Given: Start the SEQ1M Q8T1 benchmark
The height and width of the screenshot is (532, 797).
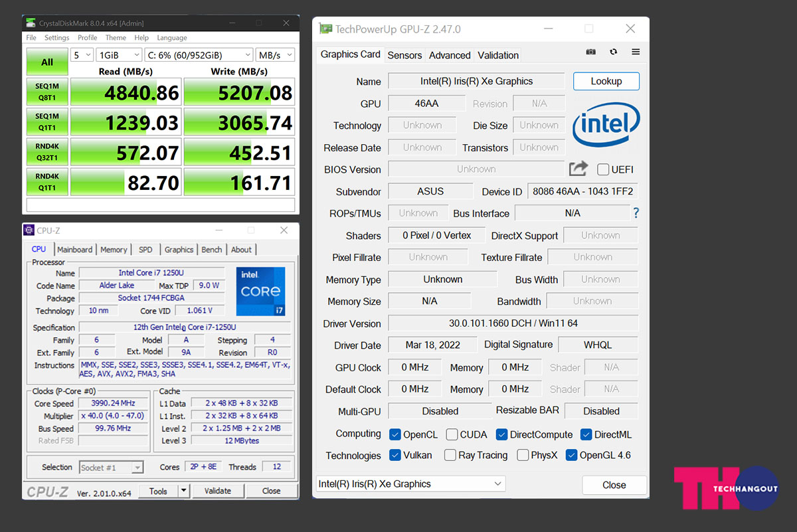Looking at the screenshot, I should [x=47, y=92].
